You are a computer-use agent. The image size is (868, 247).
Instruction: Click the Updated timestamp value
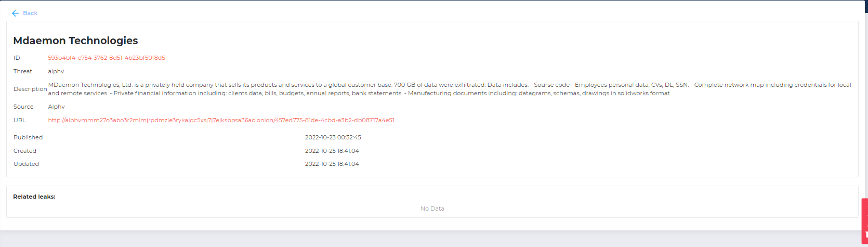pyautogui.click(x=332, y=164)
